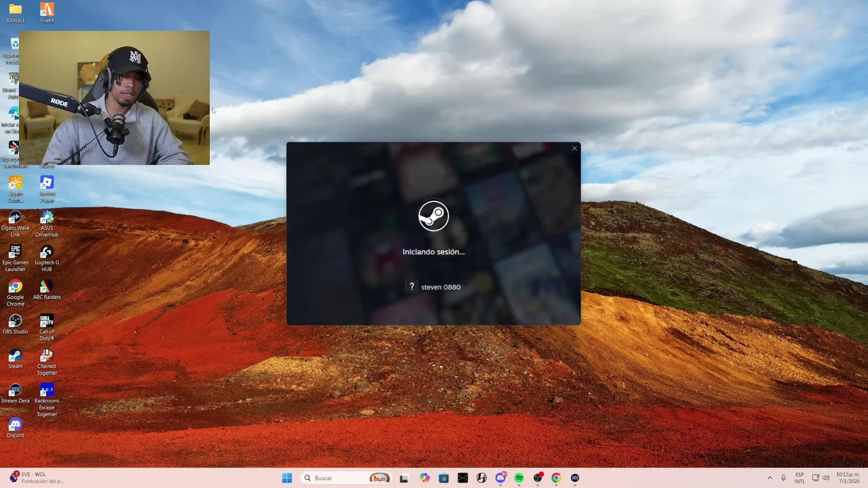
Task: Open the Elgato Control Center shortcut
Action: 15,189
